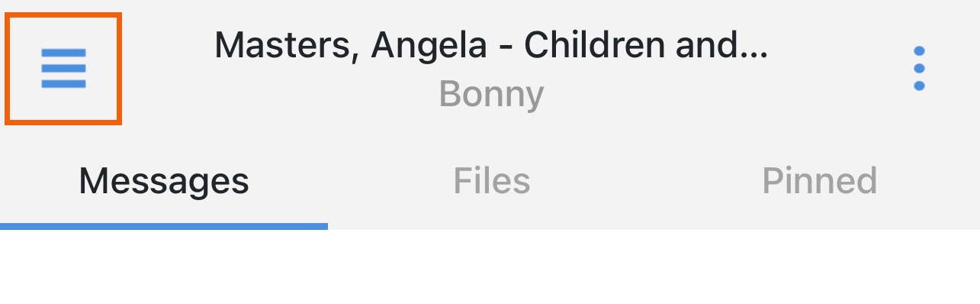Switch to the Files tab

point(492,181)
